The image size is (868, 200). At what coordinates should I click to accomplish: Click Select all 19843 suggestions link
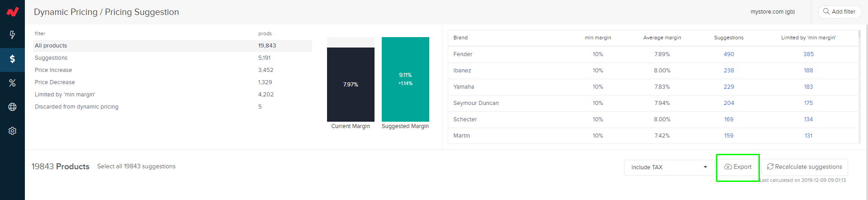tap(136, 167)
